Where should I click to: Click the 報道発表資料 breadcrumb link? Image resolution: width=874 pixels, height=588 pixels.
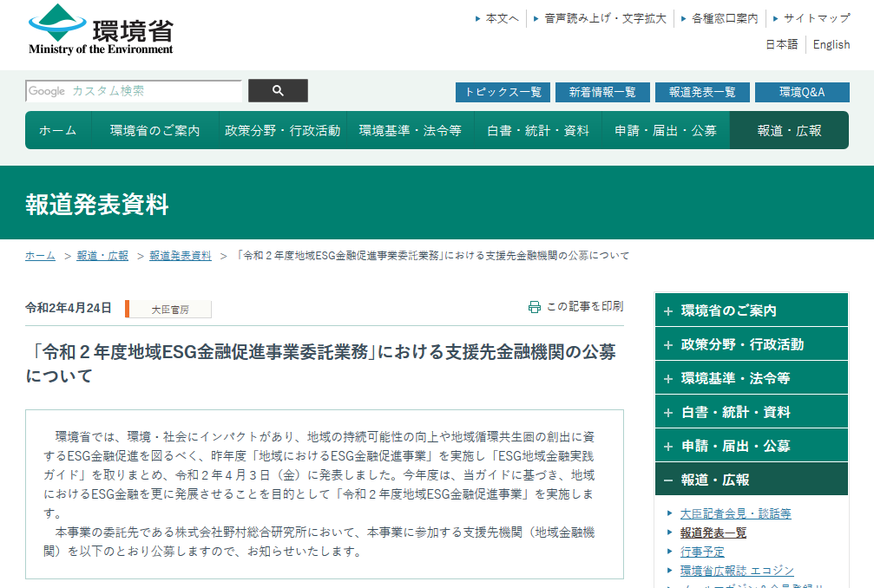(181, 256)
